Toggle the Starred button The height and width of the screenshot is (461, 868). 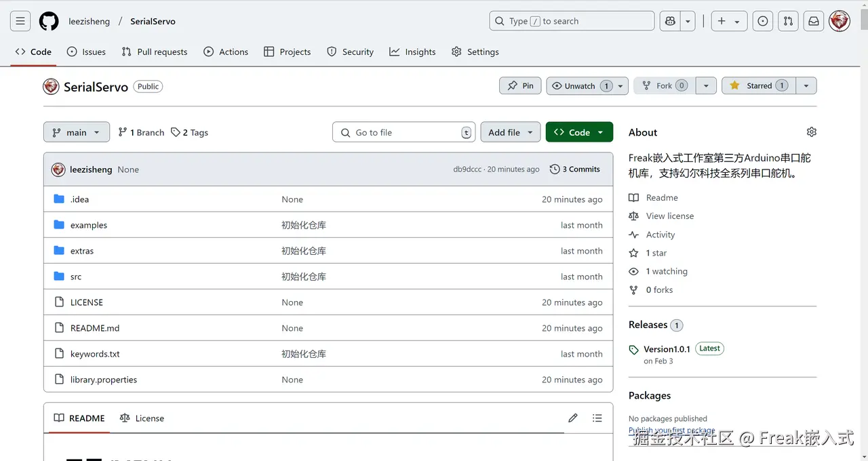[759, 86]
